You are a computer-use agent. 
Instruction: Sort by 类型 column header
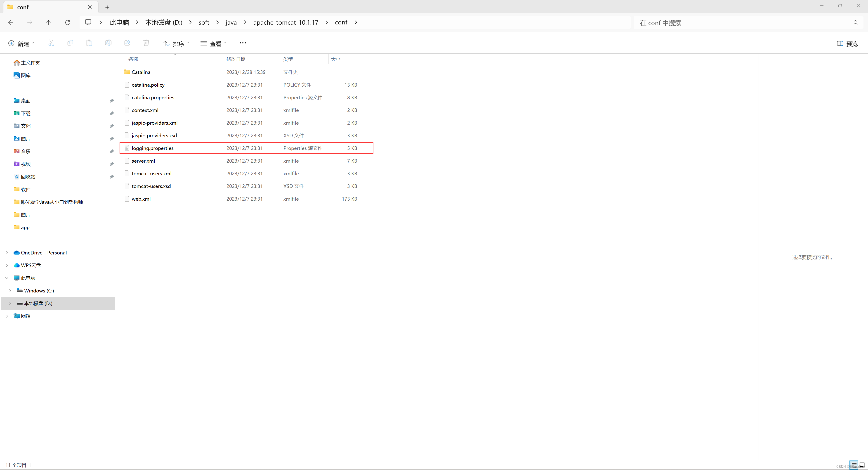288,59
